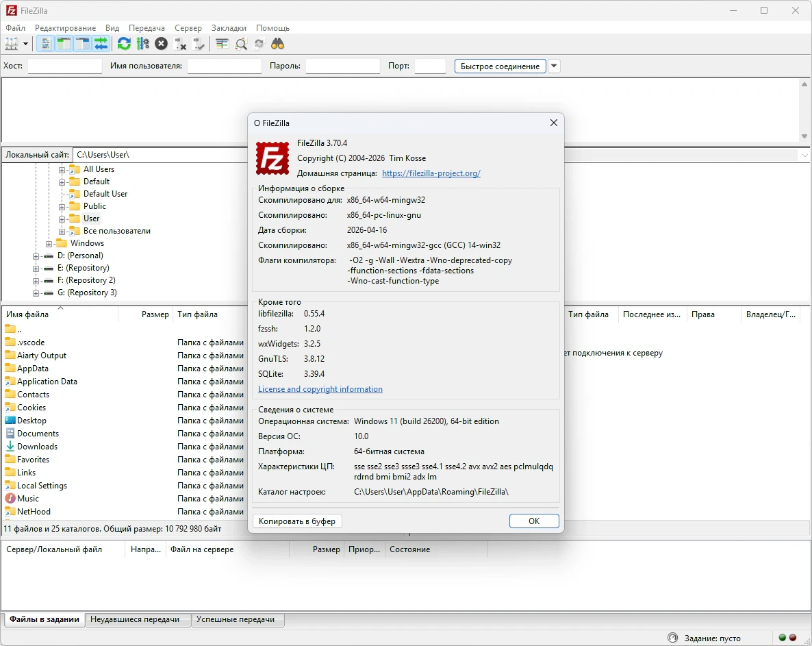Viewport: 812px width, 646px height.
Task: Toggle message log display
Action: [45, 44]
